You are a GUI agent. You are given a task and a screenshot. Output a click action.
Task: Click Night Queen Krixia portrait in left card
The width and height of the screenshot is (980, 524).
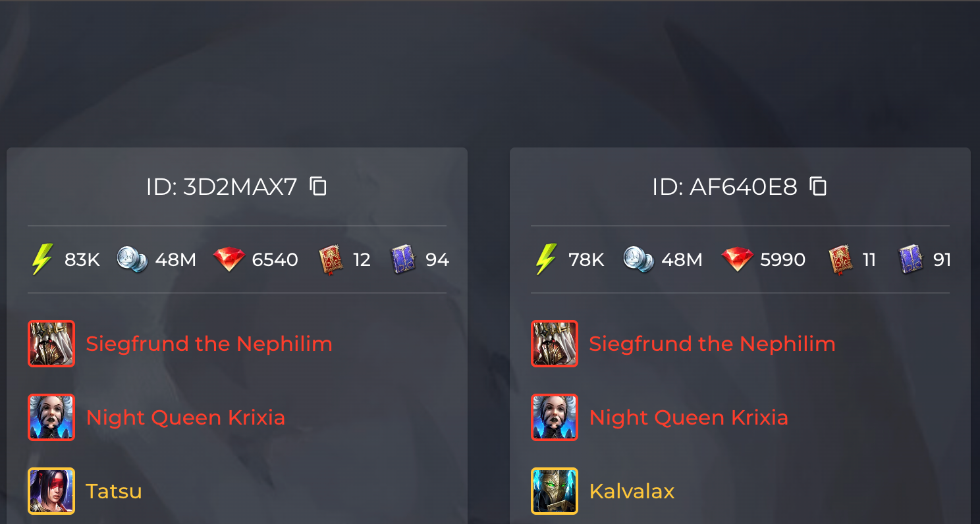pyautogui.click(x=51, y=417)
